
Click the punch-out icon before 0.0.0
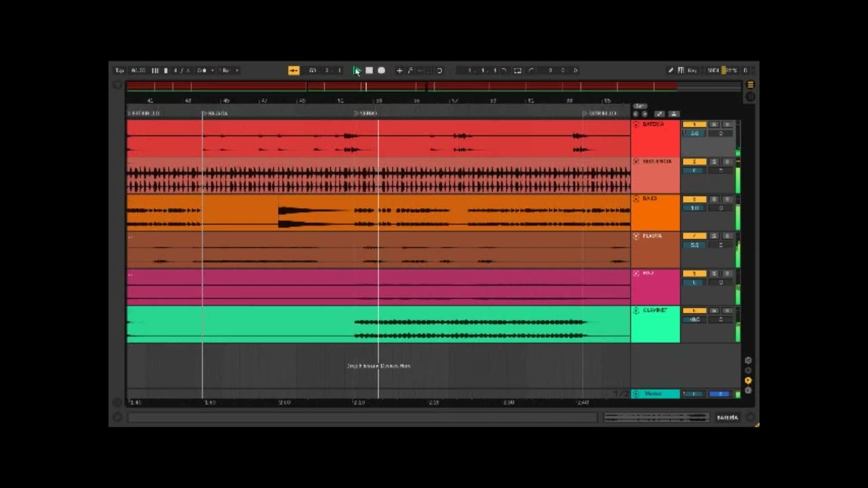[531, 70]
